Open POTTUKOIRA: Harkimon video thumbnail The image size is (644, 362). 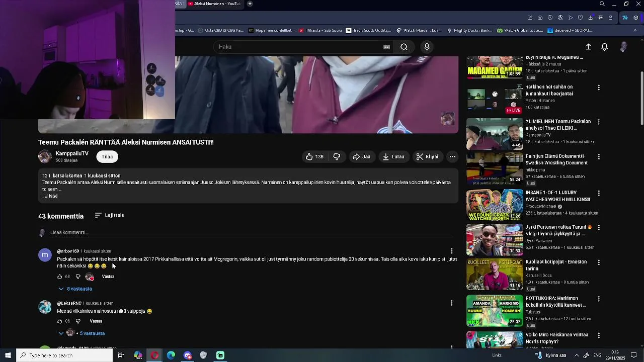tap(495, 310)
